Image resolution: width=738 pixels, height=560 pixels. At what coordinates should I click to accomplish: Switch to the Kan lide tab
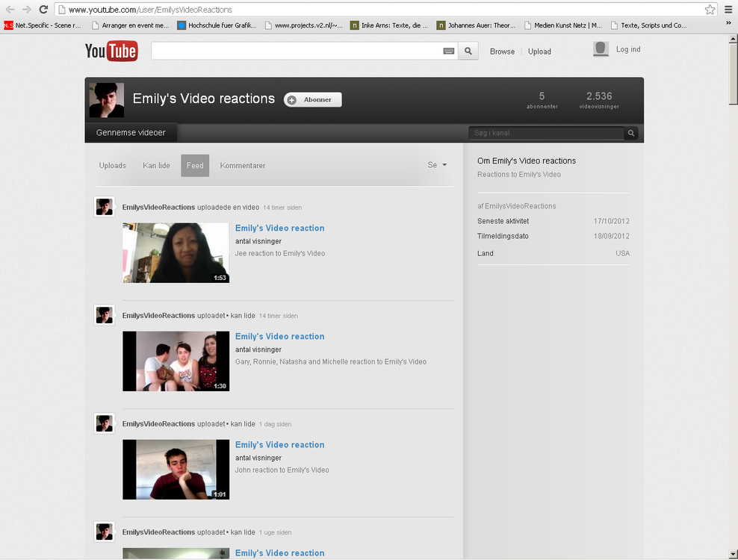pyautogui.click(x=156, y=166)
